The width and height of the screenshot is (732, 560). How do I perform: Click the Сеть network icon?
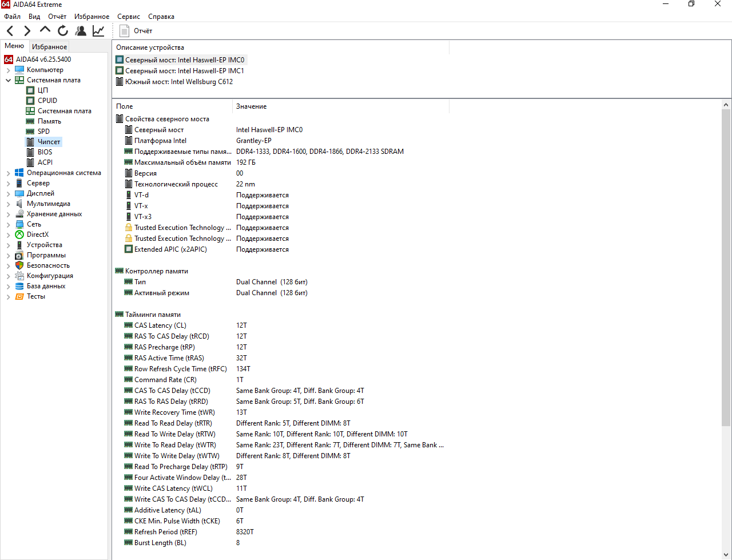point(20,224)
